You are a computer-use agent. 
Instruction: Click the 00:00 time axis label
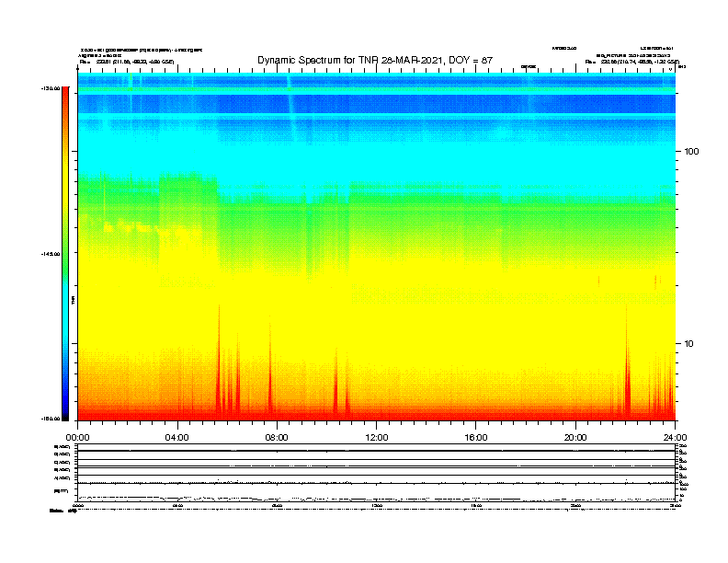click(77, 438)
